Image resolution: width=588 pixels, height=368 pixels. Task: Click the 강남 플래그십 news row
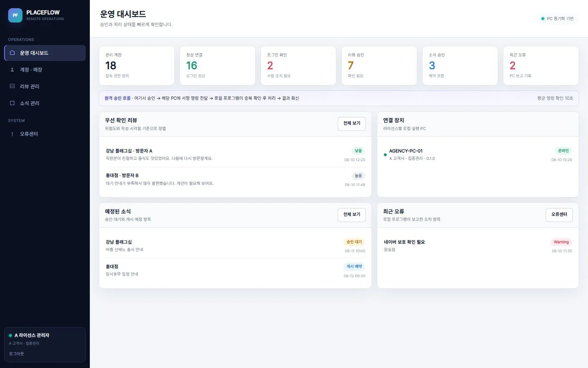235,246
